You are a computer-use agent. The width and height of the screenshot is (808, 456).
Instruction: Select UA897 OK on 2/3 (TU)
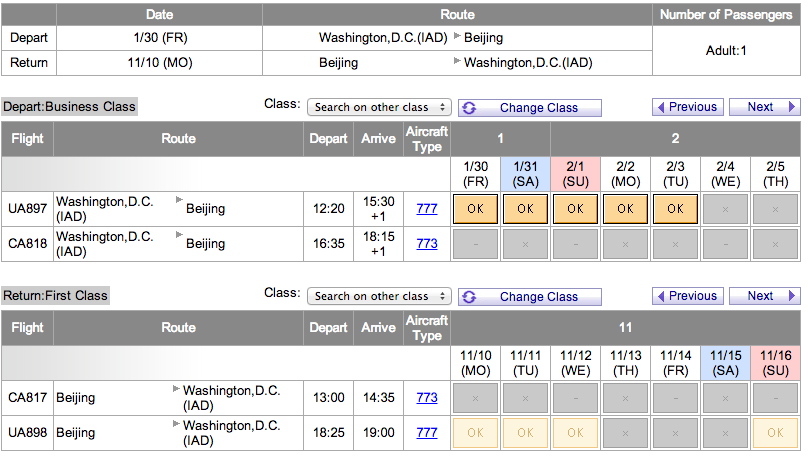pyautogui.click(x=676, y=209)
